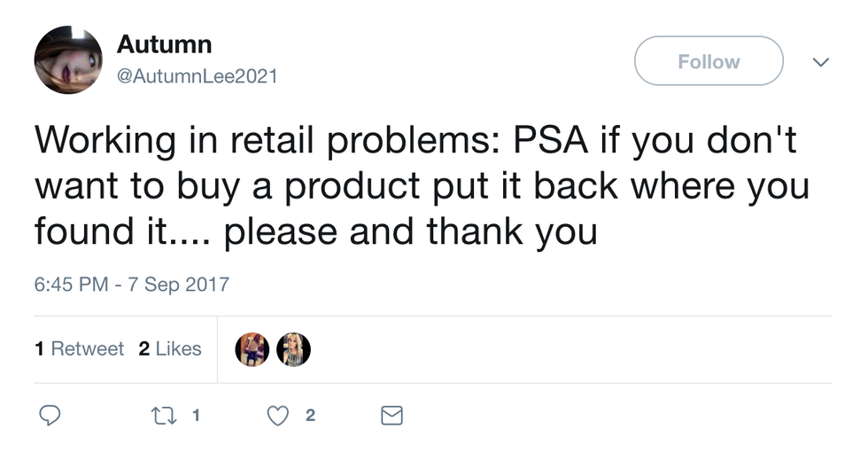Open the "Autumn" display name profile link
868x461 pixels.
(x=164, y=43)
